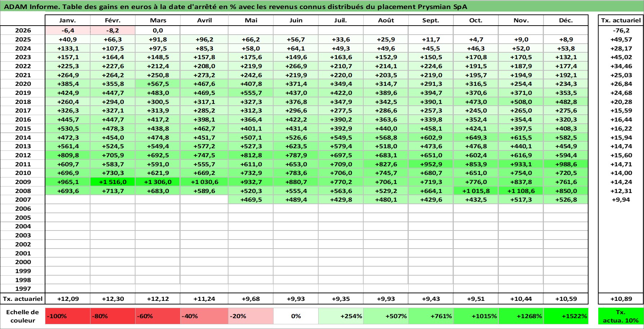This screenshot has height=329, width=644.
Task: Select the 'Juil.' column header
Action: 341,21
